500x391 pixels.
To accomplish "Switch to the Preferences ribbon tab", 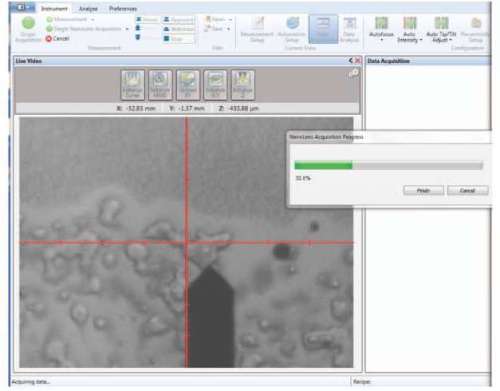I will coord(123,9).
